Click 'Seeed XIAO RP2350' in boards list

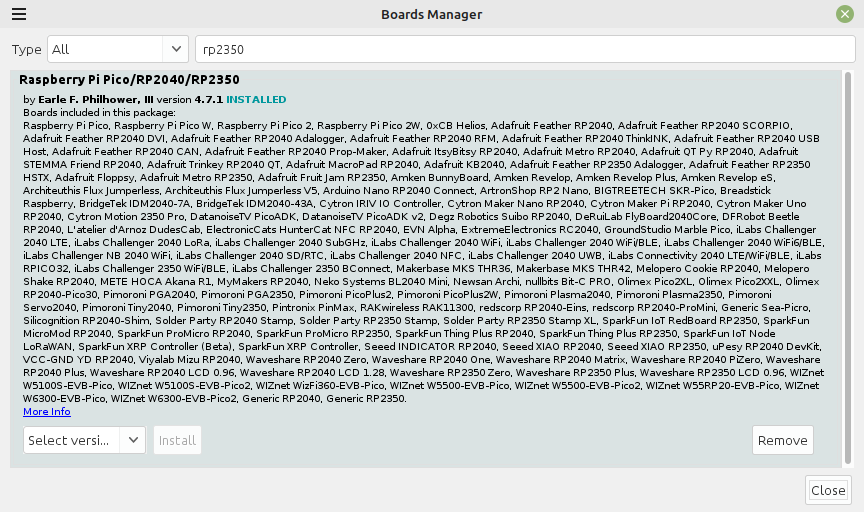coord(657,347)
